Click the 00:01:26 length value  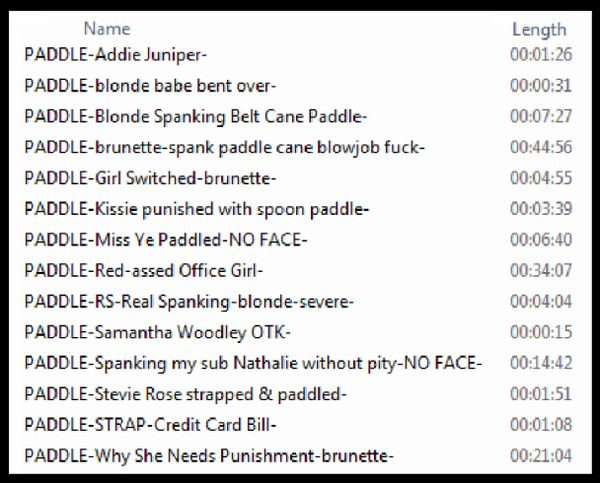(541, 54)
